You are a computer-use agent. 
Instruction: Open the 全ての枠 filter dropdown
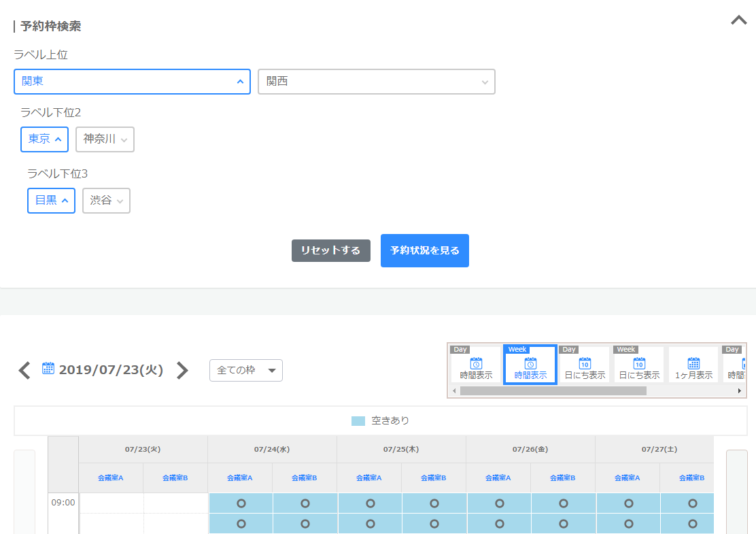(x=245, y=371)
